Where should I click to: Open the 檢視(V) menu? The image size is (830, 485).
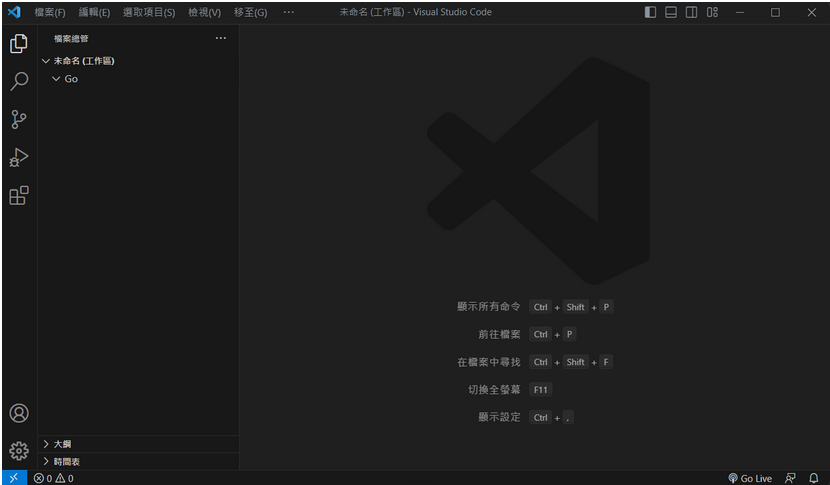tap(204, 12)
